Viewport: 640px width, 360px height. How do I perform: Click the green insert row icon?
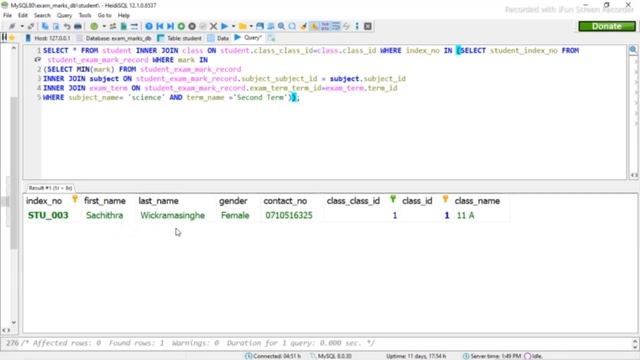[181, 26]
